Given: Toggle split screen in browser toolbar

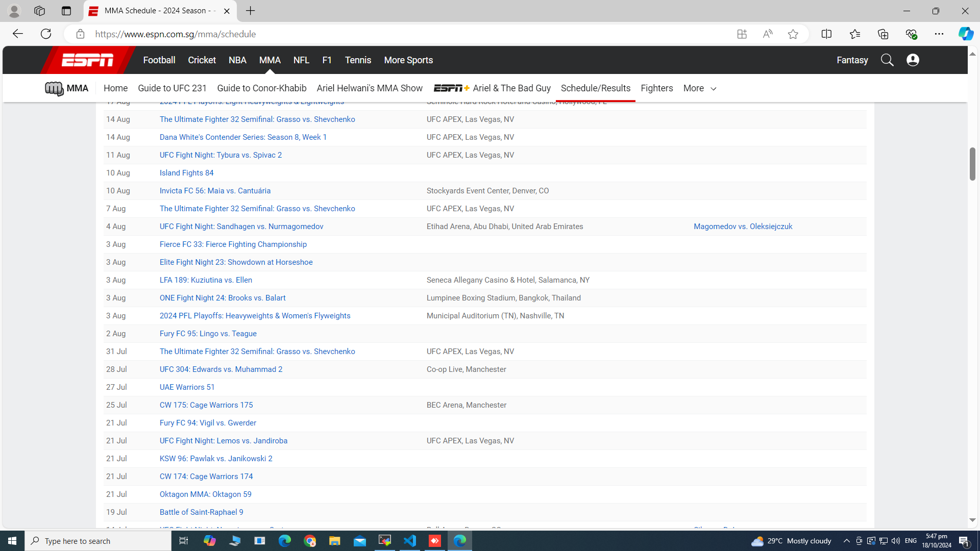Looking at the screenshot, I should click(x=826, y=34).
